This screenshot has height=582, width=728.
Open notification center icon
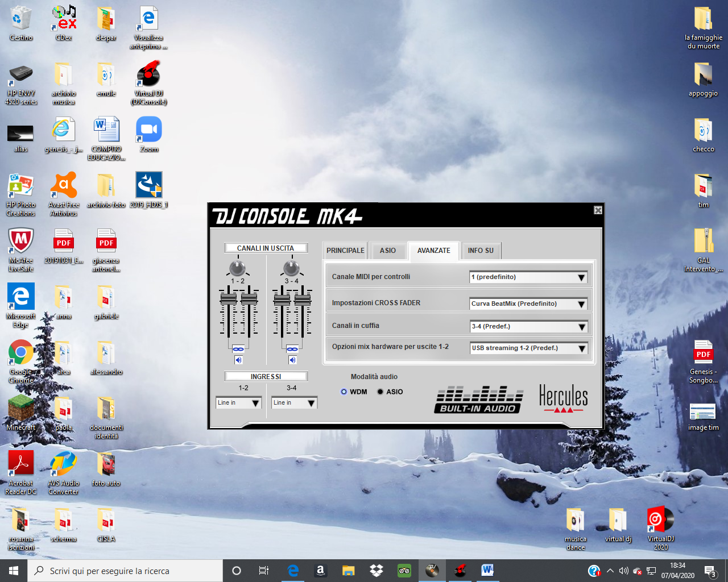710,571
